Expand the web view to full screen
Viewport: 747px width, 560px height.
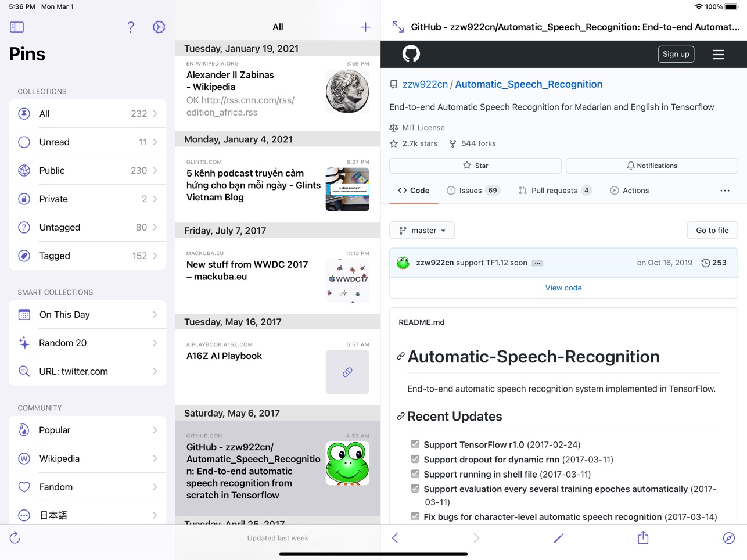(x=398, y=27)
